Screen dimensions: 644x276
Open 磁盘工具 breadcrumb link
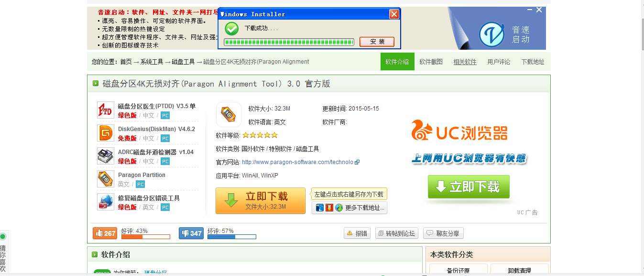point(184,62)
